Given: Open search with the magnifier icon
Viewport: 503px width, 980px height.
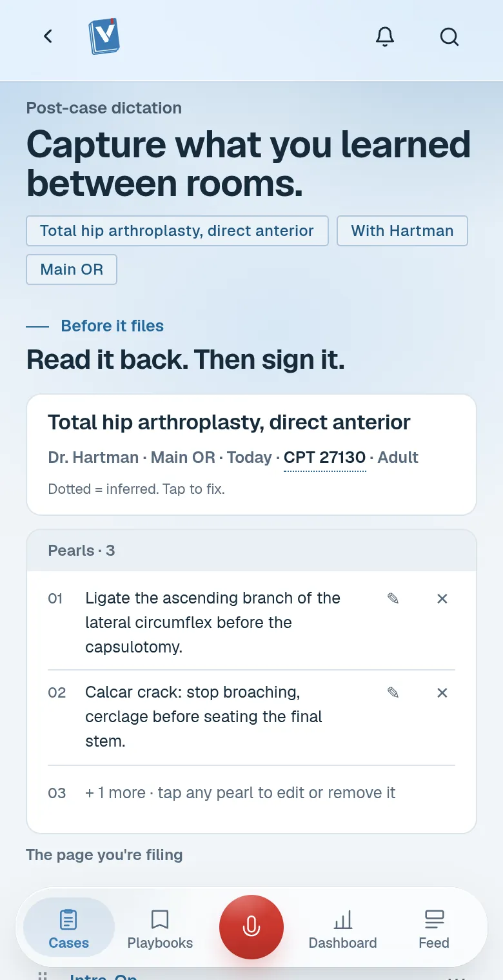Looking at the screenshot, I should [449, 37].
